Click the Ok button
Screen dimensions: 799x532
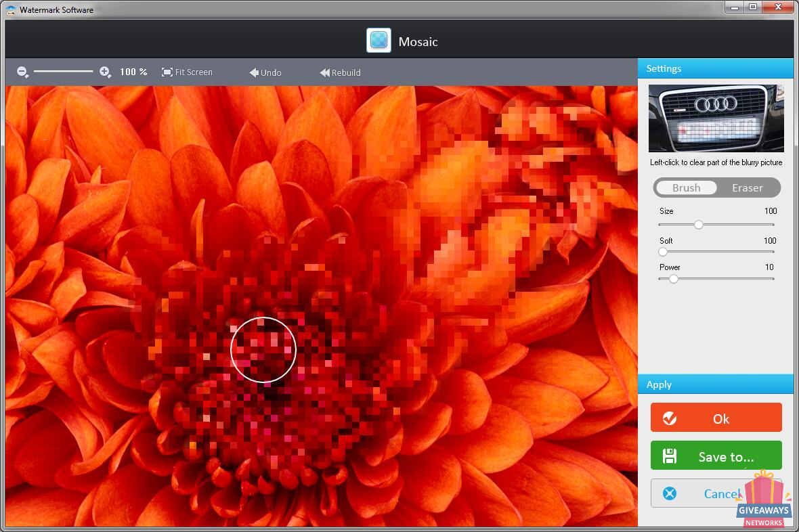[x=716, y=418]
